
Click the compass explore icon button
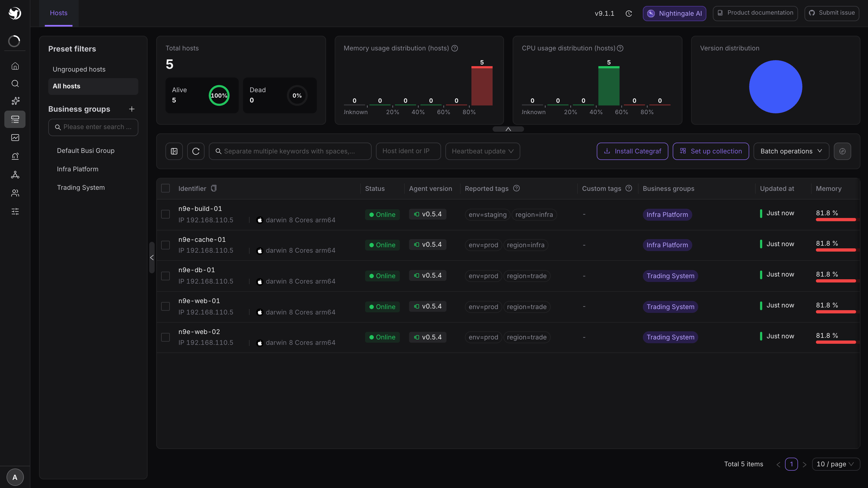(x=843, y=151)
